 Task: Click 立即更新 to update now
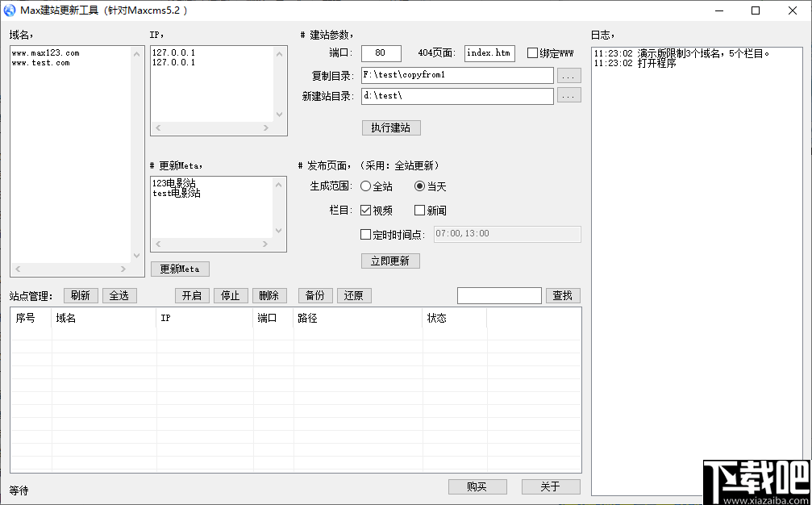coord(390,261)
